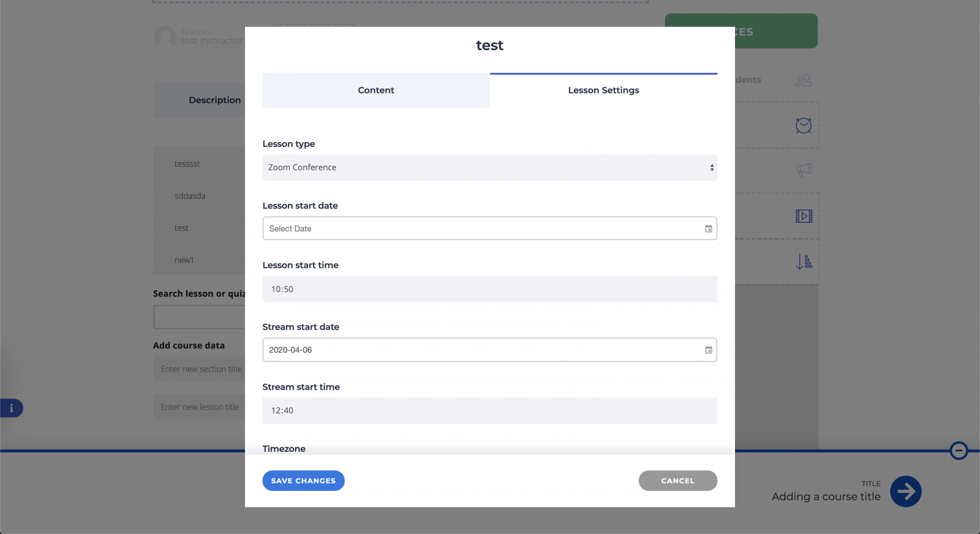The image size is (980, 534).
Task: Click the Stream start time 12:40 field
Action: tap(489, 410)
